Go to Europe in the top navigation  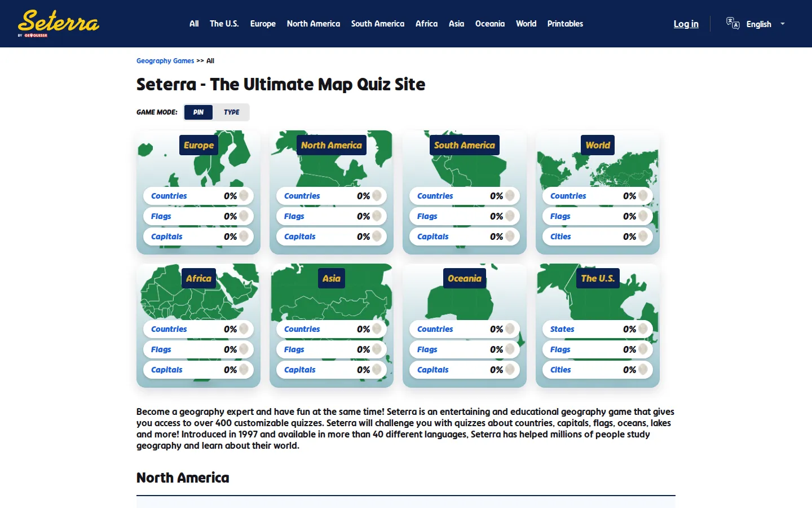pyautogui.click(x=263, y=24)
